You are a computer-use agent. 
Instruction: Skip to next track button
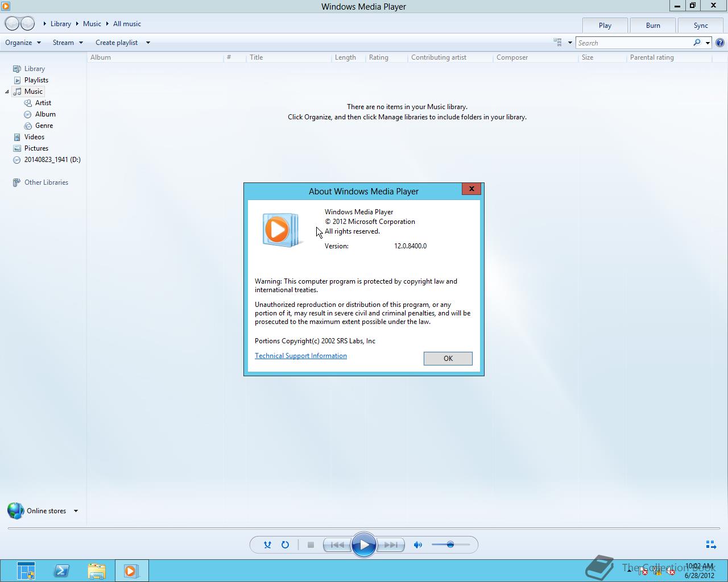click(391, 544)
